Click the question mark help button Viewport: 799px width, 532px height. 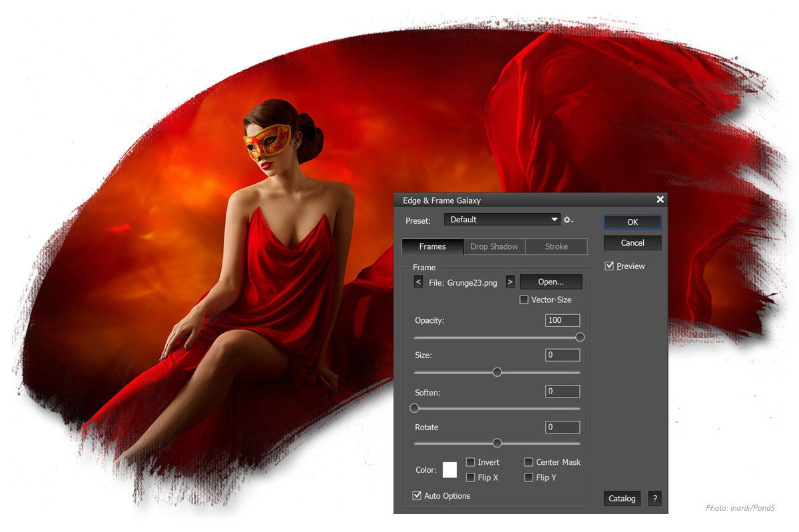coord(655,499)
